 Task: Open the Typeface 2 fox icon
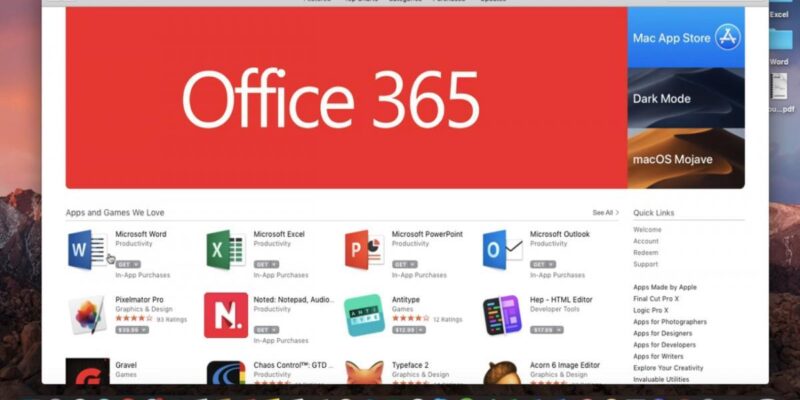364,372
